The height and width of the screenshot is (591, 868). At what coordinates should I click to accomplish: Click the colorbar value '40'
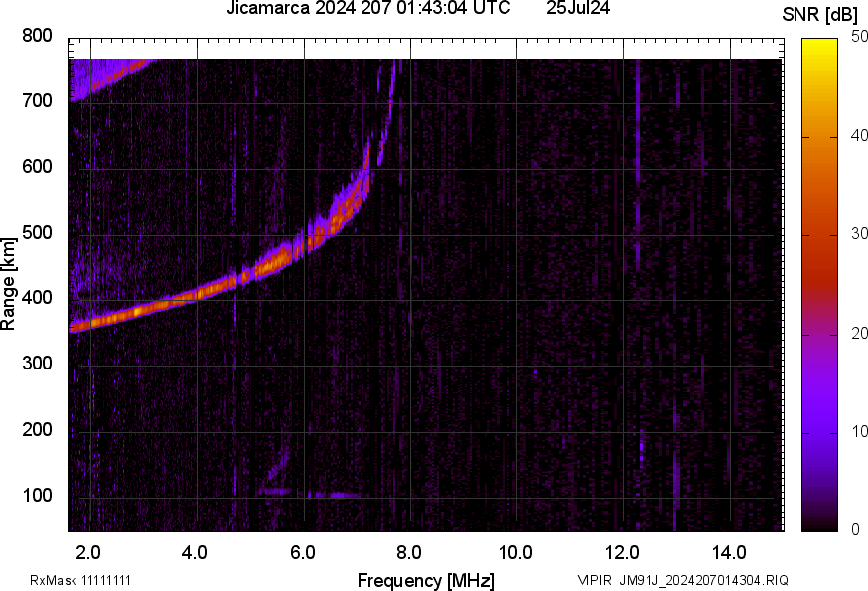point(859,136)
